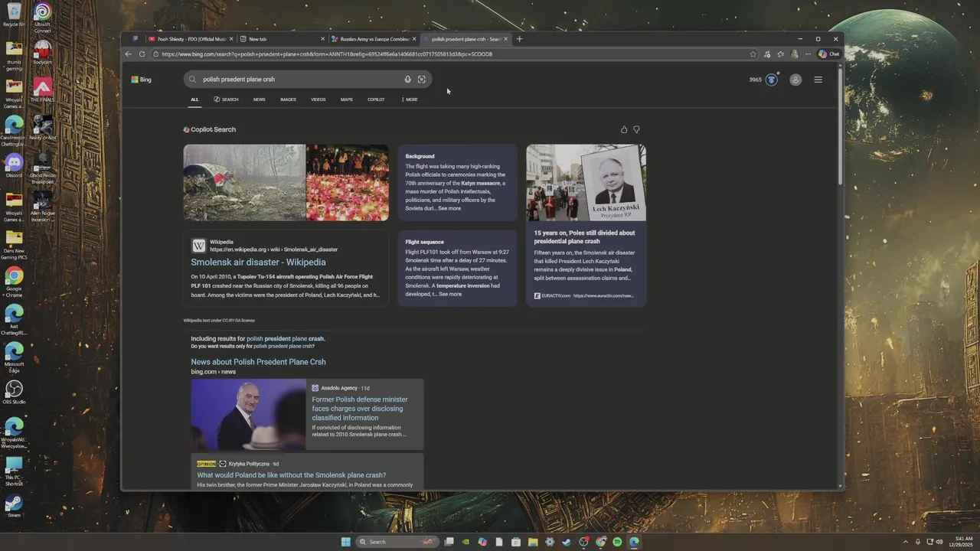Search only for 'polish prsedent plane crsh' link

[283, 347]
